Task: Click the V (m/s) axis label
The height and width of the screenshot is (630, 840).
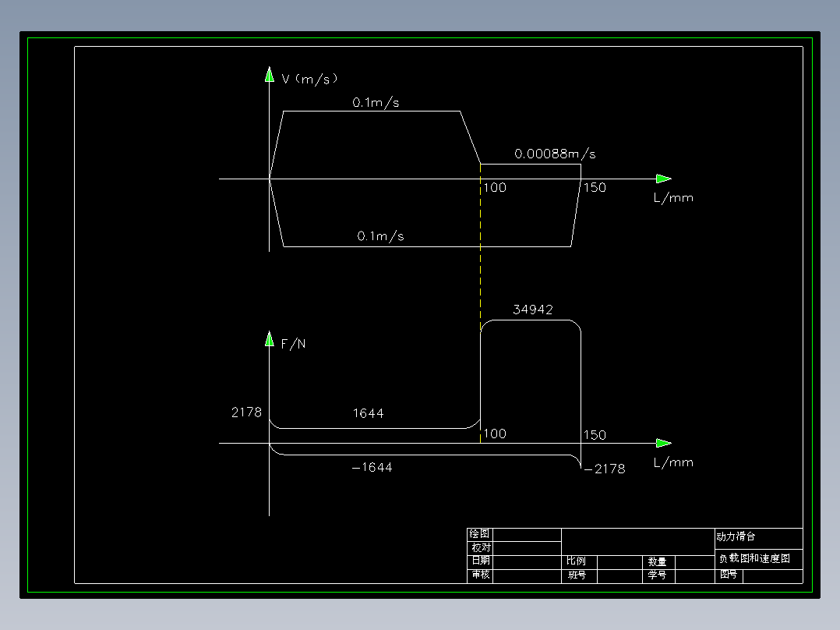Action: 309,80
